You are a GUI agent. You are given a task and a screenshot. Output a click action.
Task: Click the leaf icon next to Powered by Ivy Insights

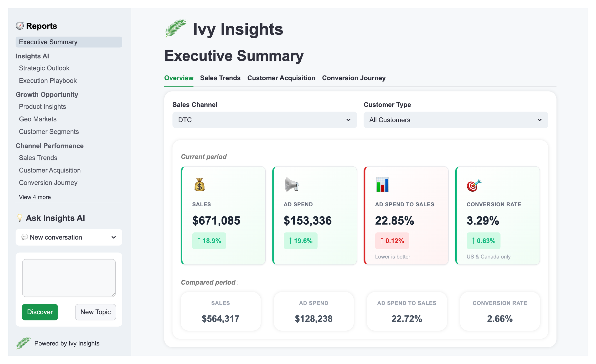click(x=23, y=343)
